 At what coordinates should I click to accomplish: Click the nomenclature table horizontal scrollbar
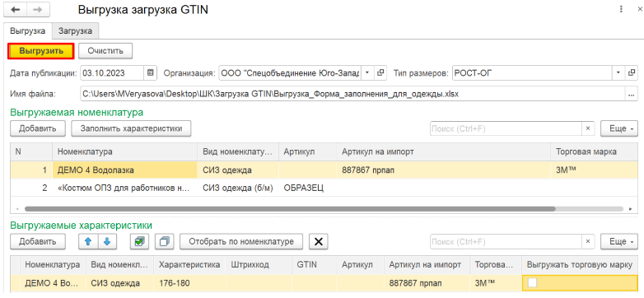coord(290,209)
